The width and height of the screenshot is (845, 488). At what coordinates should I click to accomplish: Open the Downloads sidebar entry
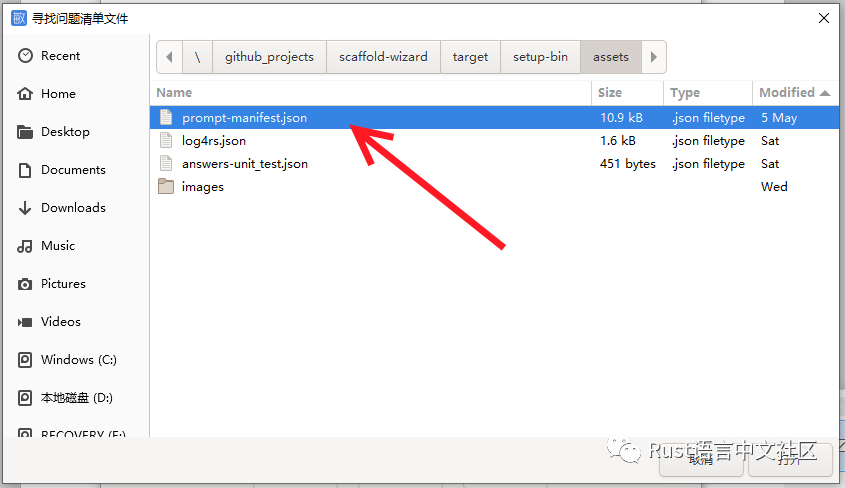[x=75, y=207]
